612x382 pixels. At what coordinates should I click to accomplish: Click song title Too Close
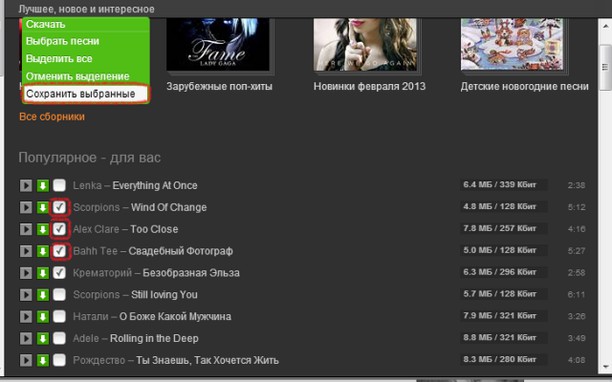(x=154, y=229)
